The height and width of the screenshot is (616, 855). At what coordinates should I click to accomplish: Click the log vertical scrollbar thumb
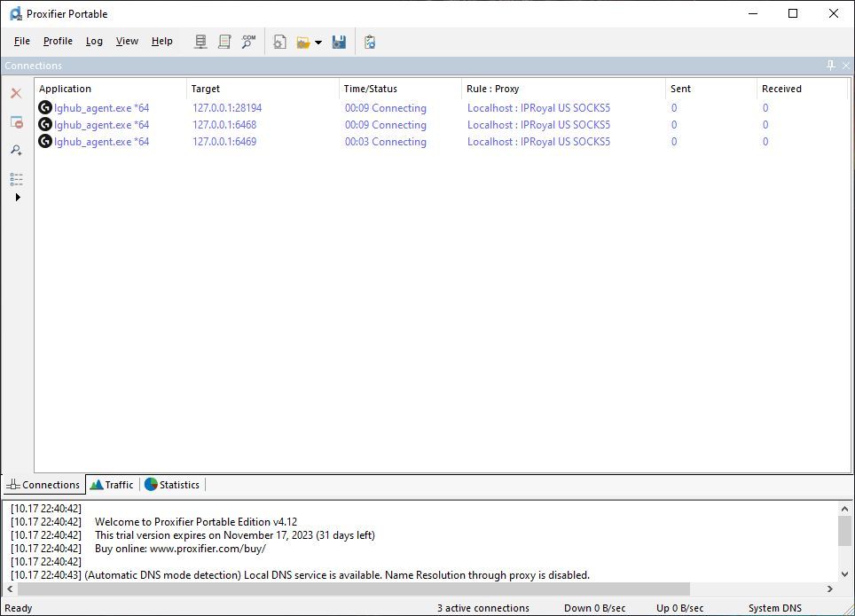[x=844, y=530]
